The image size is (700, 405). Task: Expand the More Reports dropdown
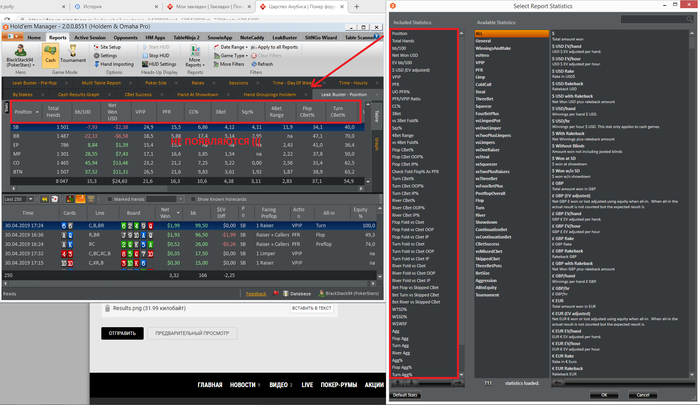point(195,56)
